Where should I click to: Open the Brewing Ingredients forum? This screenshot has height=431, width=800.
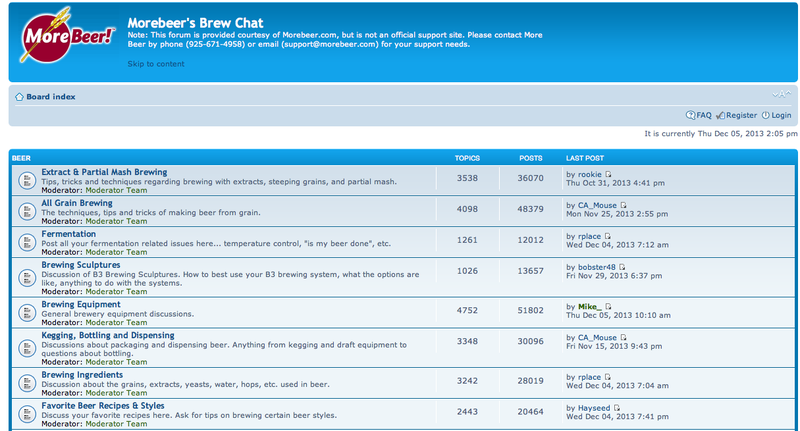coord(82,375)
